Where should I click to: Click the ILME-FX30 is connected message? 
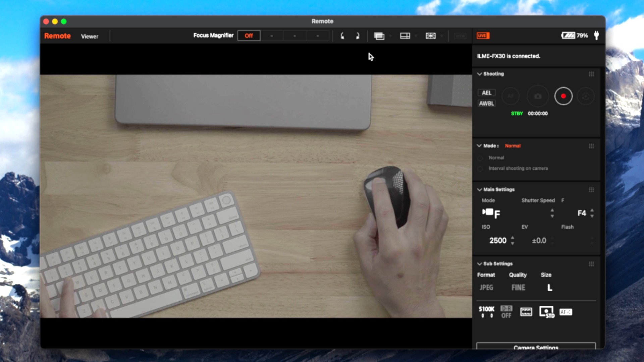coord(508,56)
